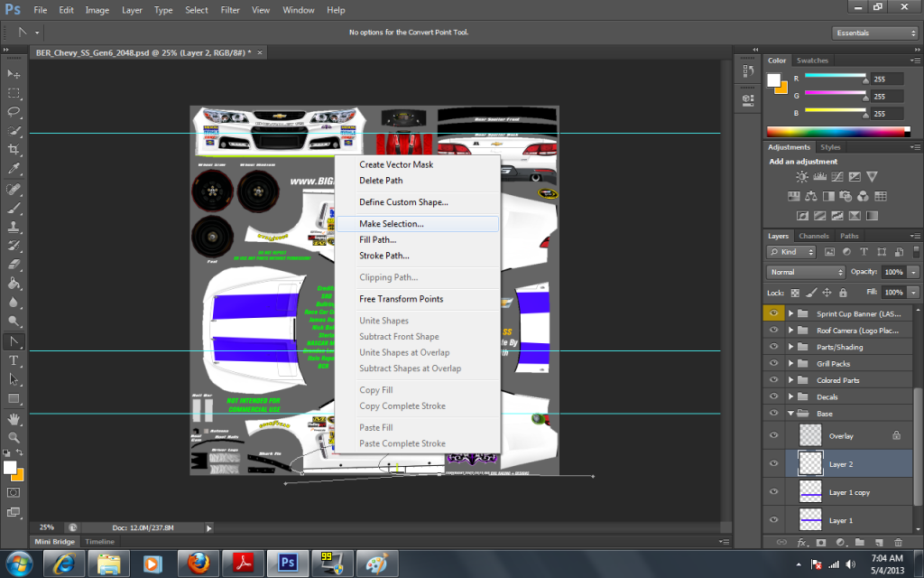Create a new layer group folder icon

[860, 542]
